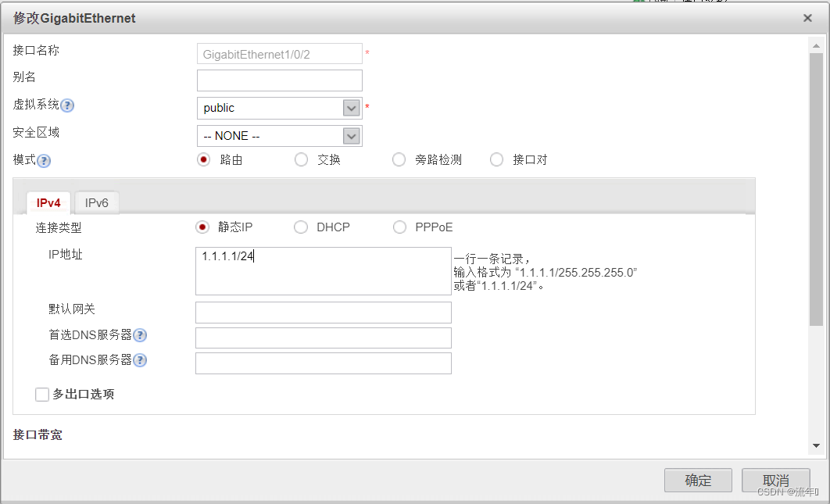Viewport: 830px width, 504px height.
Task: Click the scrollbar down arrow
Action: pyautogui.click(x=816, y=446)
